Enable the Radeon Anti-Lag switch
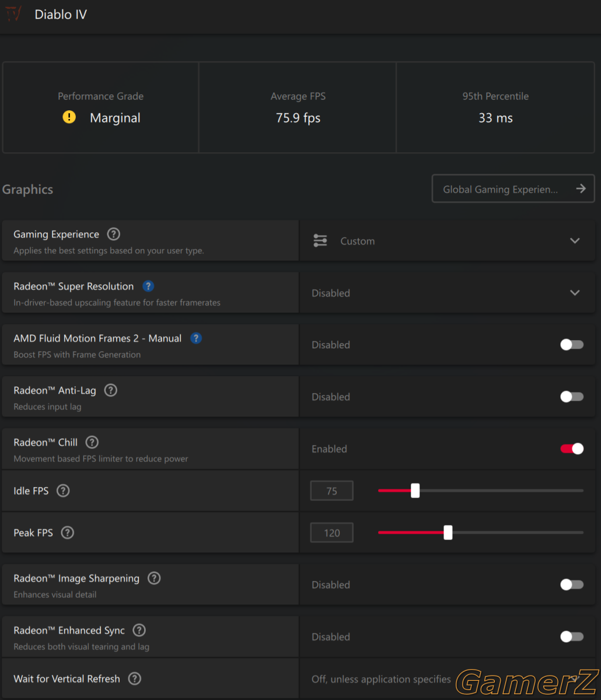This screenshot has height=700, width=601. click(572, 397)
